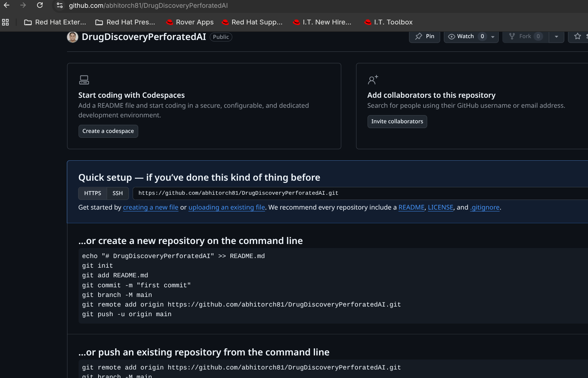Open the LICENSE link
This screenshot has height=378, width=588.
[x=441, y=207]
